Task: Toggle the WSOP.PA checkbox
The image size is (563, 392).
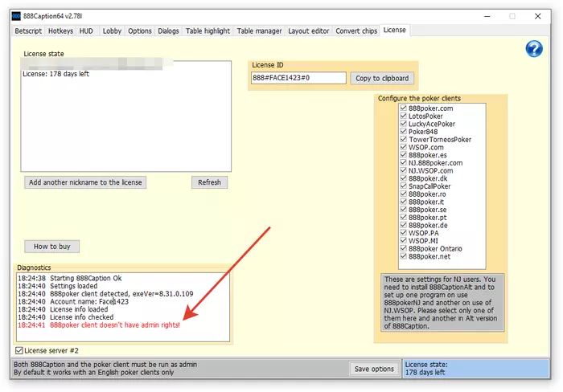Action: click(403, 233)
